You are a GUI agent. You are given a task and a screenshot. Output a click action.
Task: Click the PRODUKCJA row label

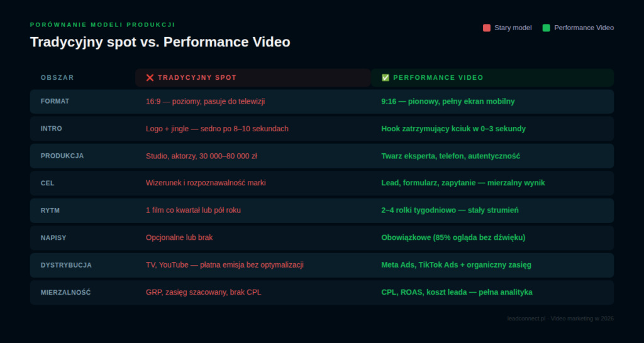coord(62,156)
